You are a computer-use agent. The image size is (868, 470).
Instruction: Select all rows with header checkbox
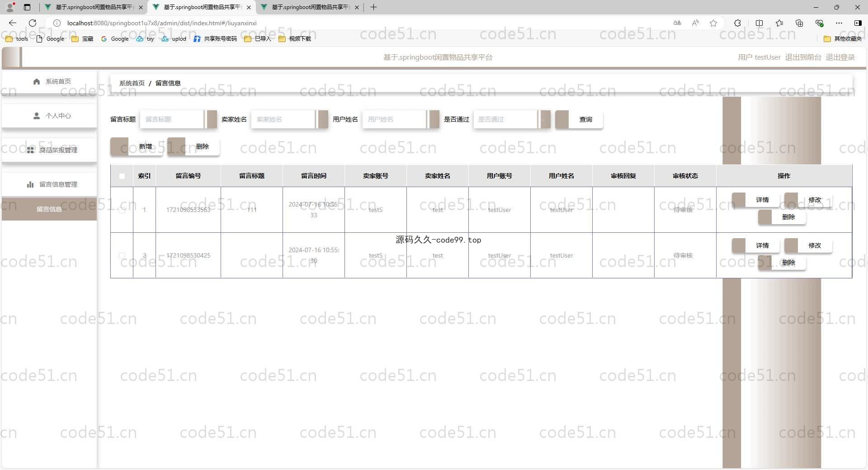pos(122,176)
